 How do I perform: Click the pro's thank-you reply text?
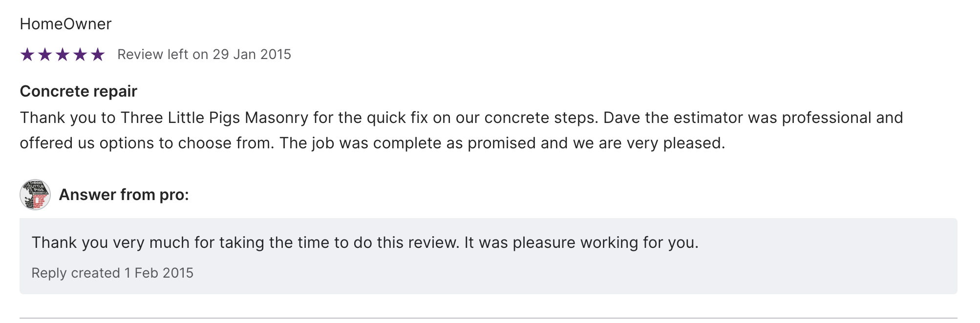tap(364, 242)
